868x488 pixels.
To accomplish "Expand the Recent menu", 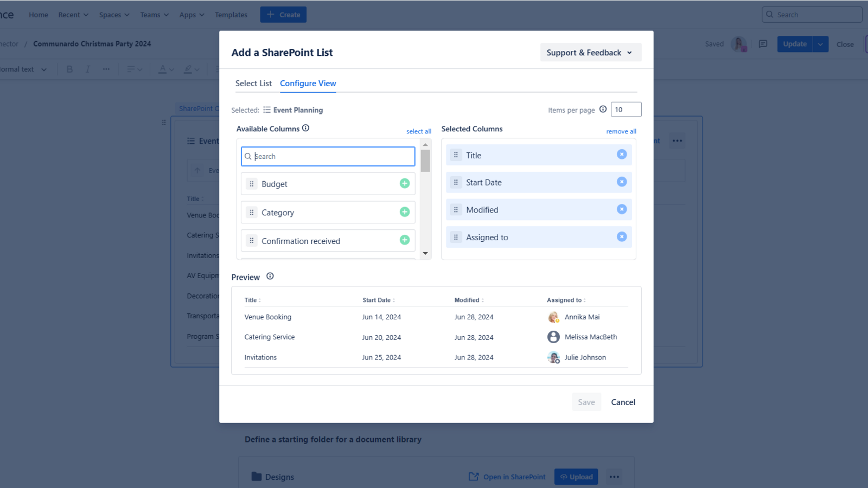I will click(73, 15).
